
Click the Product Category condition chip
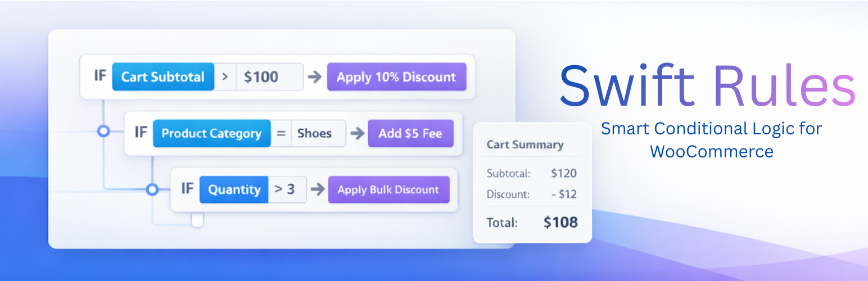pos(211,134)
